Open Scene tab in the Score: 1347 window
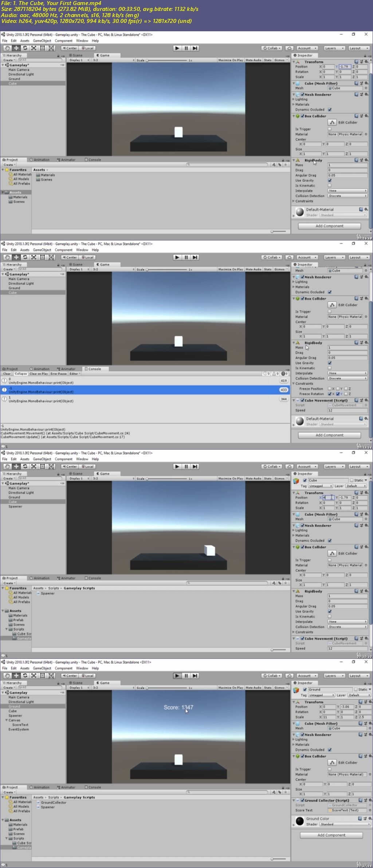 click(x=76, y=683)
